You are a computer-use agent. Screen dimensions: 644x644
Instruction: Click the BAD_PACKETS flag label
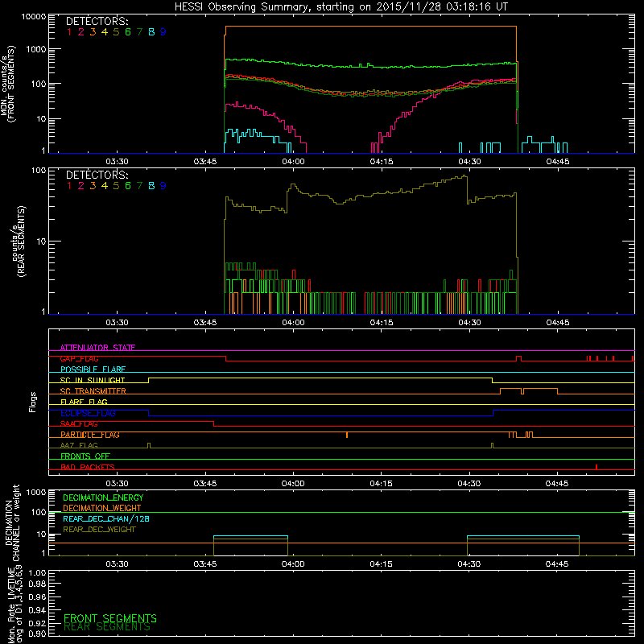(x=88, y=467)
